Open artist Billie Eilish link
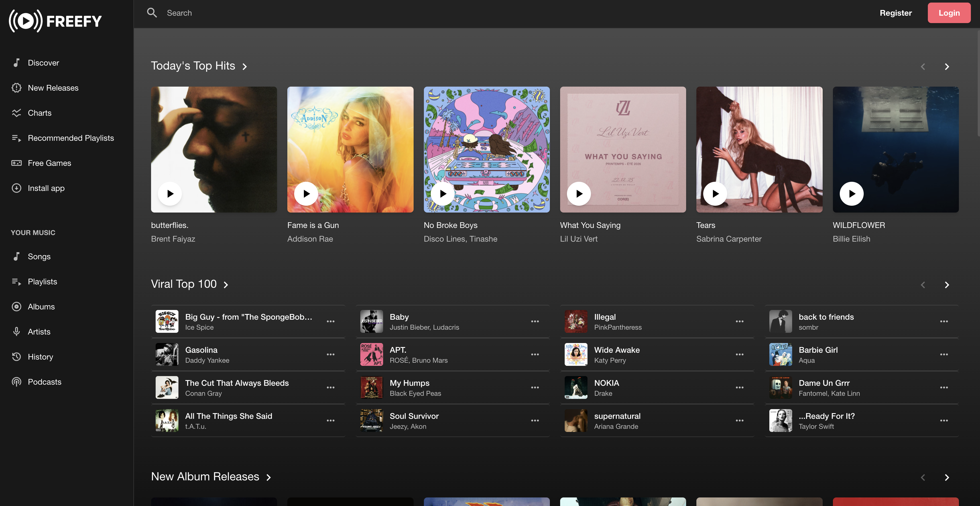This screenshot has height=506, width=980. [851, 239]
